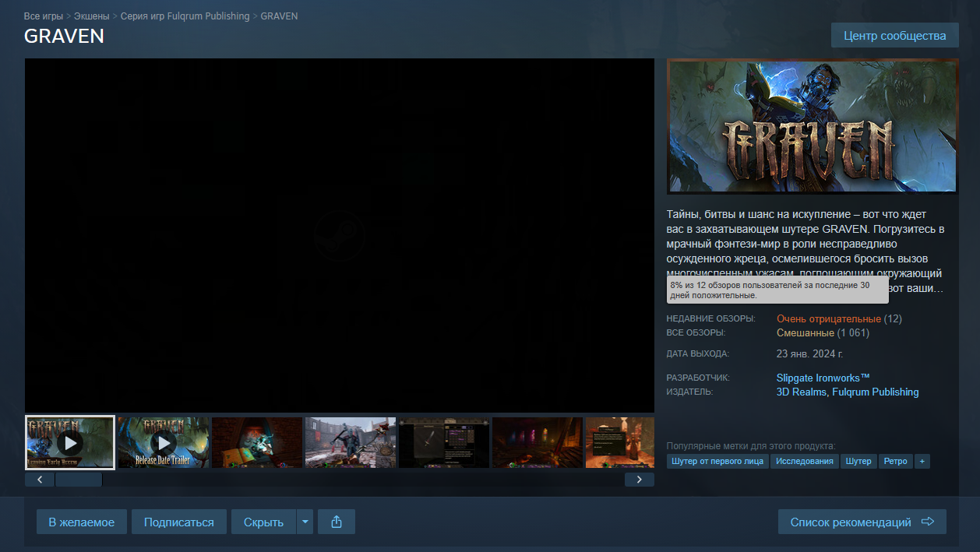Click the left arrow of thumbnail scroller
980x552 pixels.
click(40, 479)
